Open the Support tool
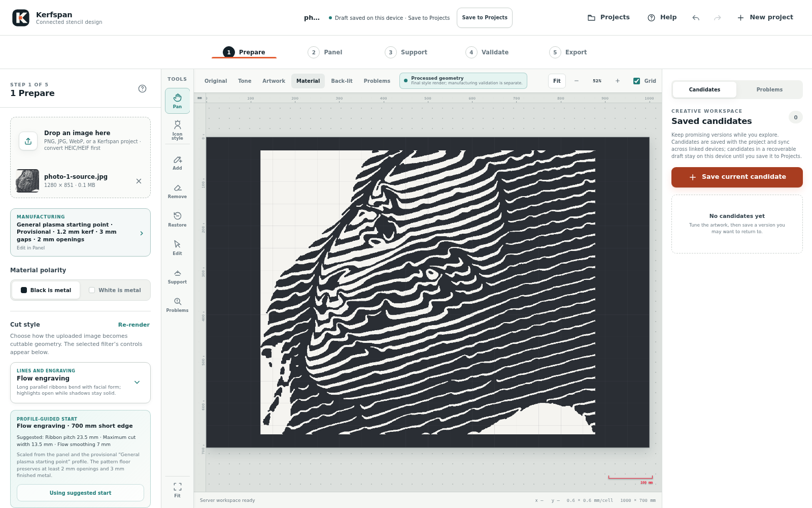 click(x=177, y=276)
